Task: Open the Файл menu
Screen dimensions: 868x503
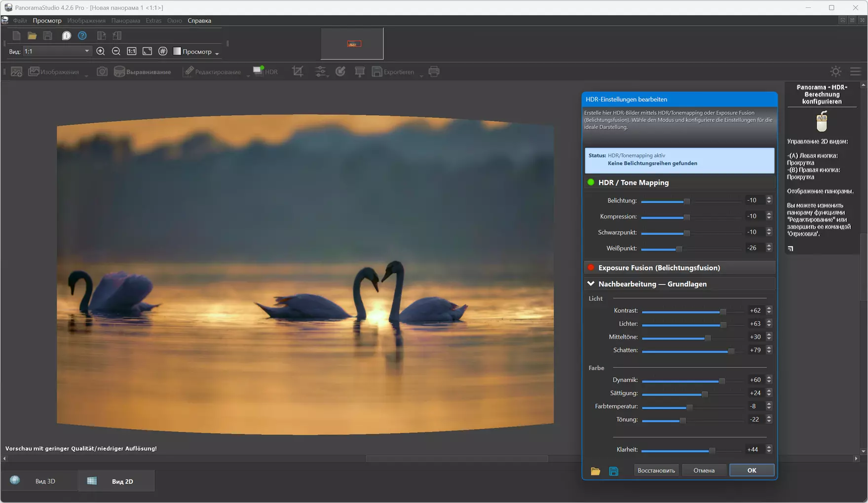Action: (x=20, y=21)
